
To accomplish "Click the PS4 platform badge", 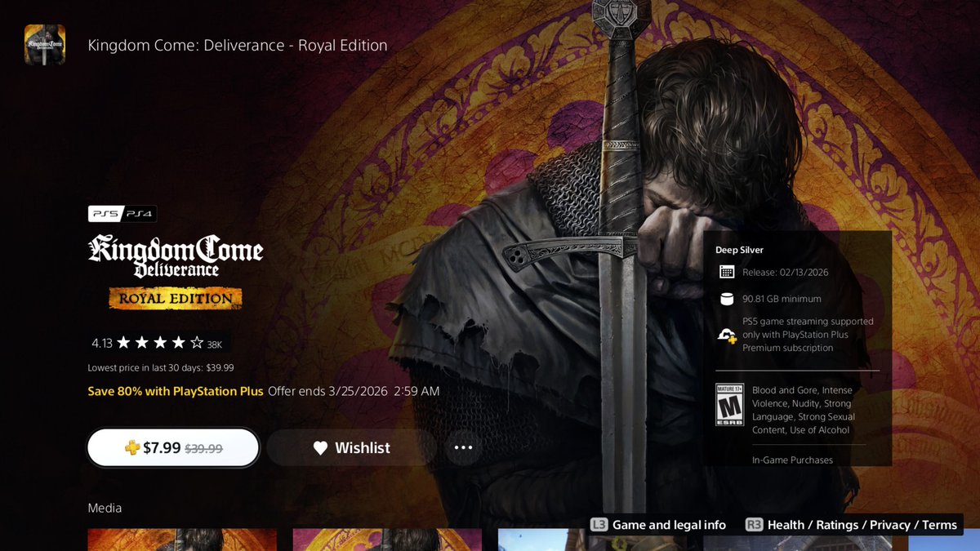I will click(140, 214).
